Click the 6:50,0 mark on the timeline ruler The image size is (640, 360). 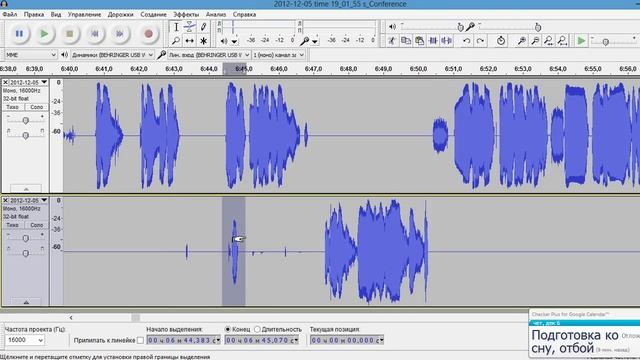418,69
